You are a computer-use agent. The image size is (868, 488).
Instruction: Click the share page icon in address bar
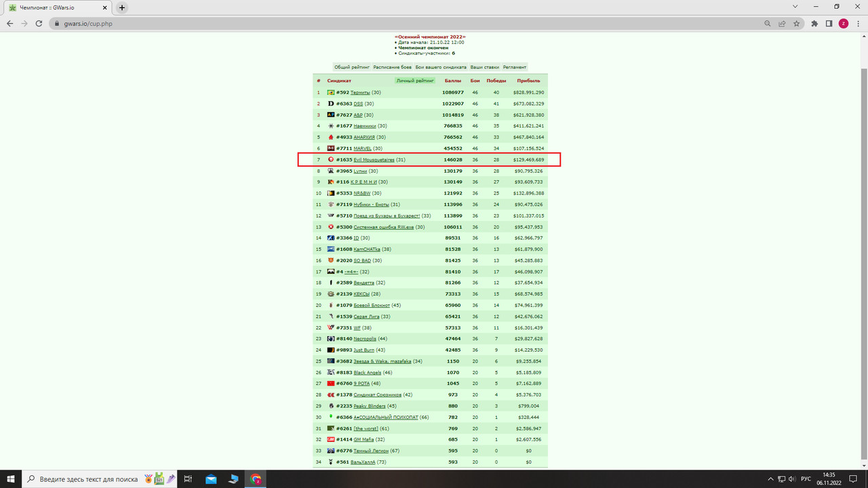(782, 23)
